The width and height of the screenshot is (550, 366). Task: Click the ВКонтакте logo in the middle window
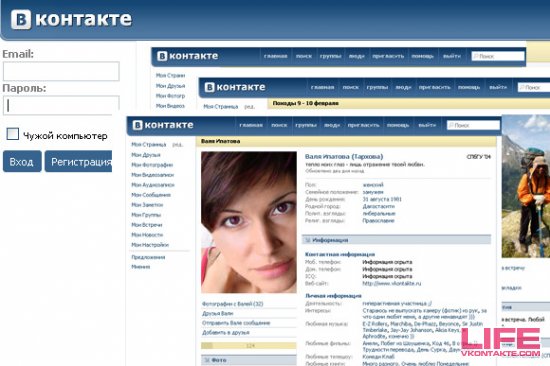tap(235, 87)
